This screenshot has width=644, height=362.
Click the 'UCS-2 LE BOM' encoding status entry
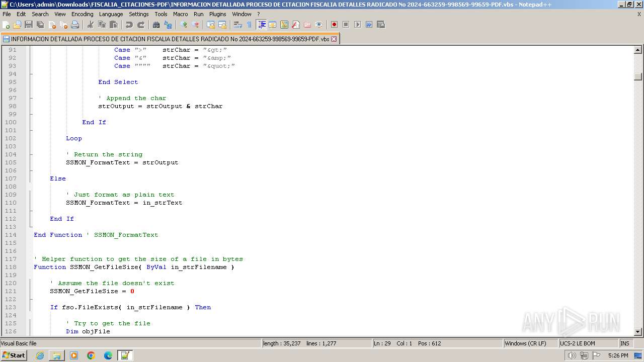coord(588,343)
